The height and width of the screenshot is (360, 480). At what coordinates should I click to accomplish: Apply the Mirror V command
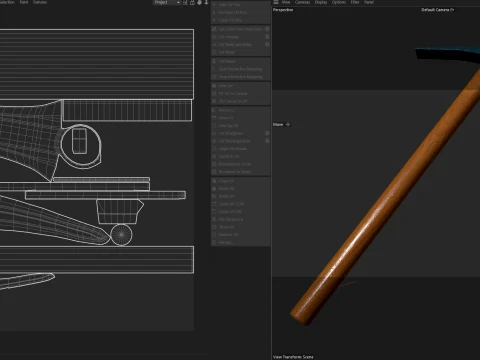pos(240,118)
